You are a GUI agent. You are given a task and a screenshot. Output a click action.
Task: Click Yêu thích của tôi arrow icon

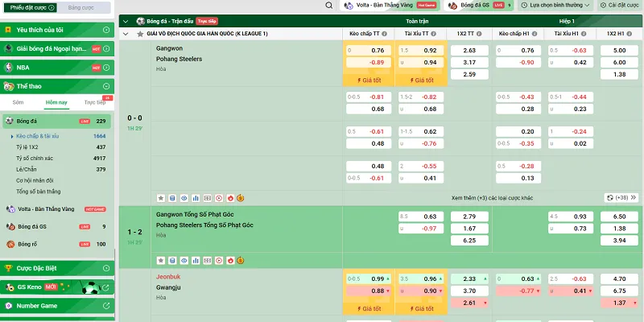[x=107, y=30]
